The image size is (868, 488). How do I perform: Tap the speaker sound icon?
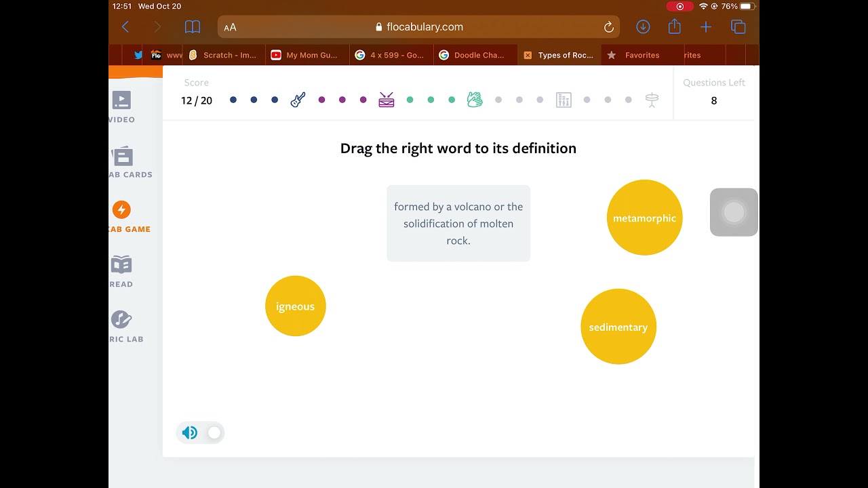[x=190, y=432]
